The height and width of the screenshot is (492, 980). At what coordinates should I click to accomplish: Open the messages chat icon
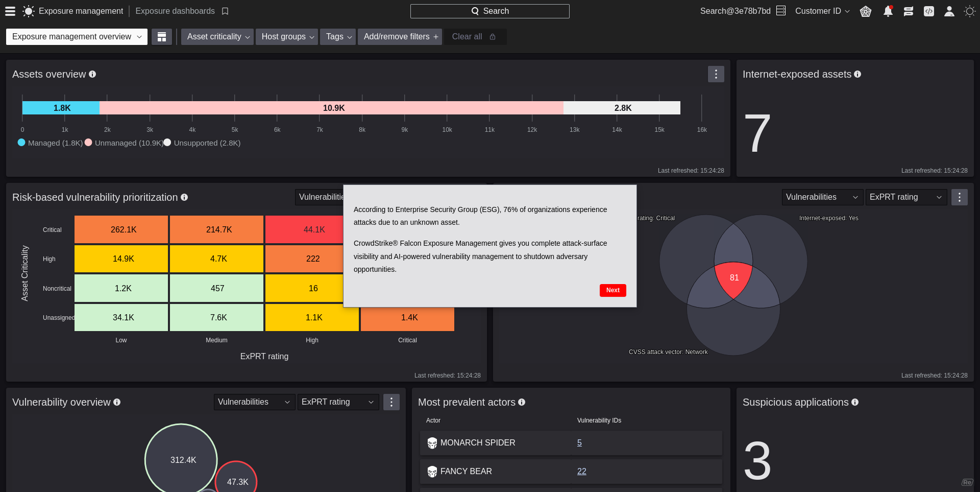908,11
